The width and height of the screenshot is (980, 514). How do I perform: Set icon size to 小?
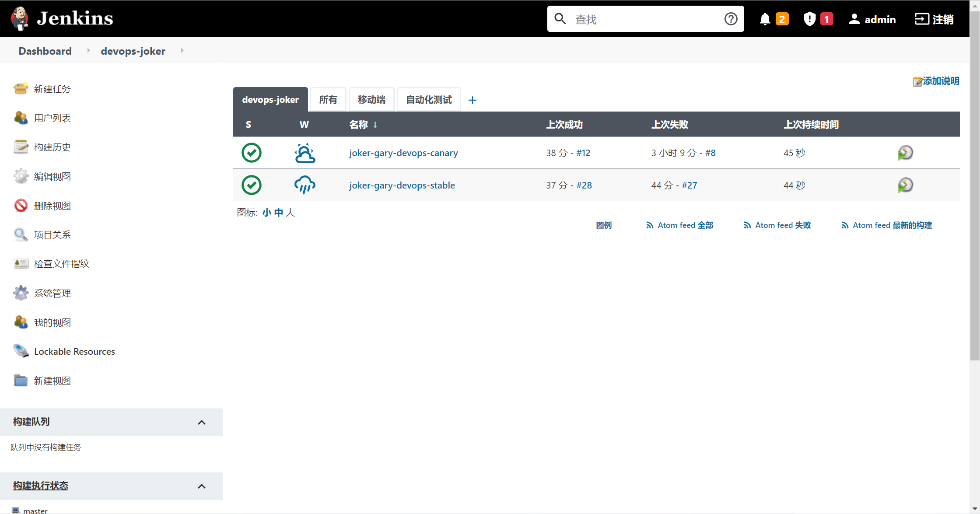coord(267,213)
